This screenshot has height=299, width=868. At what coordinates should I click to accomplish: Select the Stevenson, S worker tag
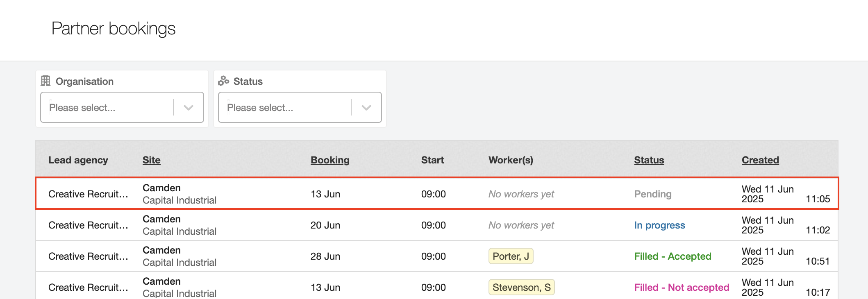pyautogui.click(x=521, y=288)
